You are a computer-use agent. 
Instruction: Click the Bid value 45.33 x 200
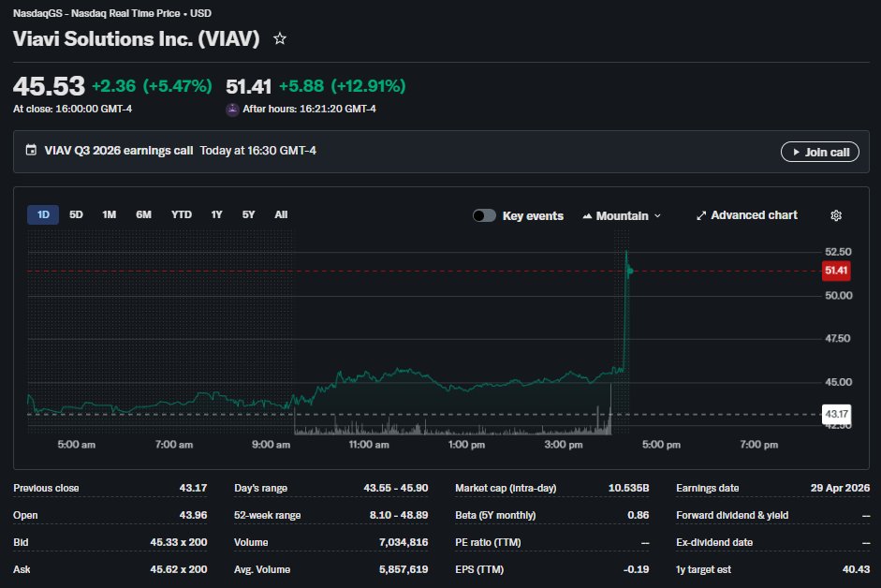click(179, 542)
